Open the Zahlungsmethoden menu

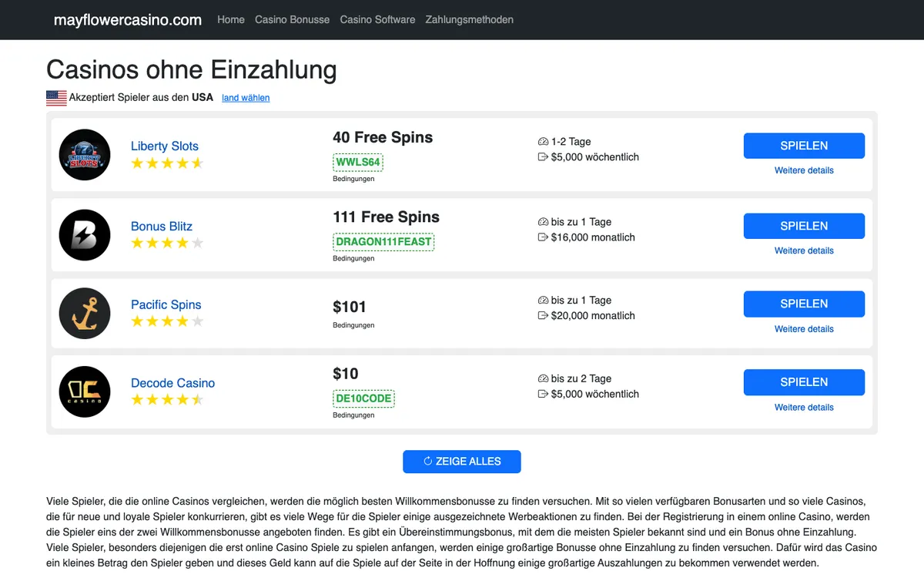pyautogui.click(x=470, y=20)
